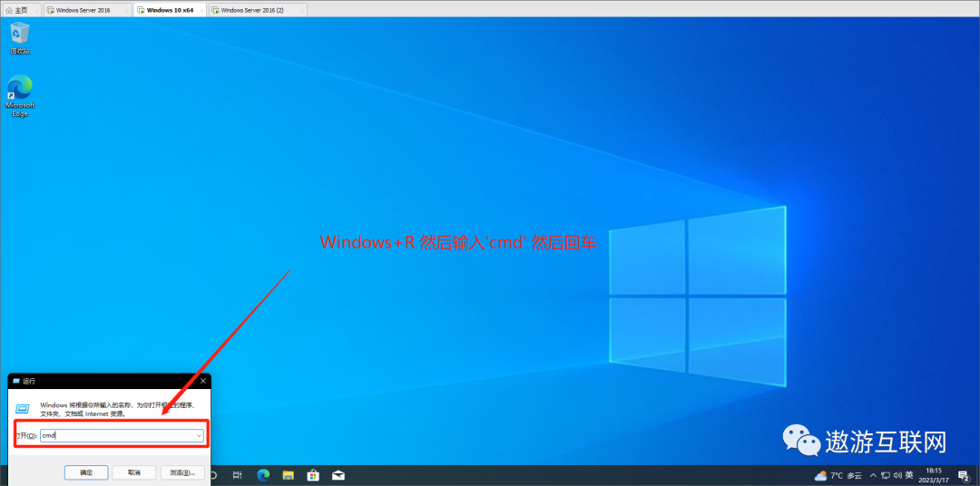Switch to the Windows 10 x64 tab
This screenshot has width=980, height=486.
170,10
